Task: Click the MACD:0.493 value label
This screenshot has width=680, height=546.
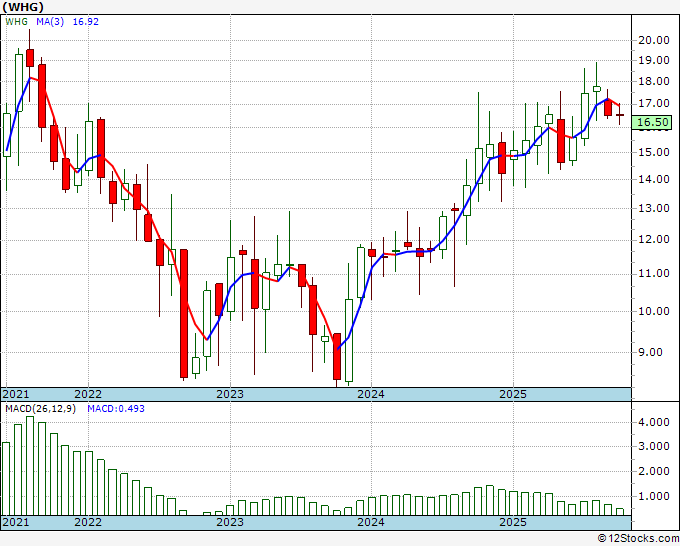Action: (116, 409)
